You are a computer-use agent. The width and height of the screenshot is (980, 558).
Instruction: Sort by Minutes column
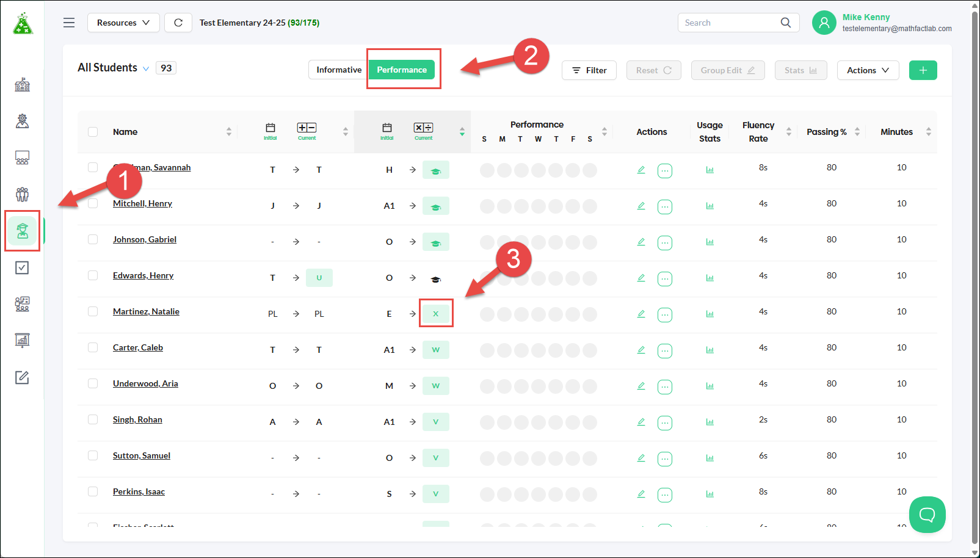pyautogui.click(x=929, y=132)
